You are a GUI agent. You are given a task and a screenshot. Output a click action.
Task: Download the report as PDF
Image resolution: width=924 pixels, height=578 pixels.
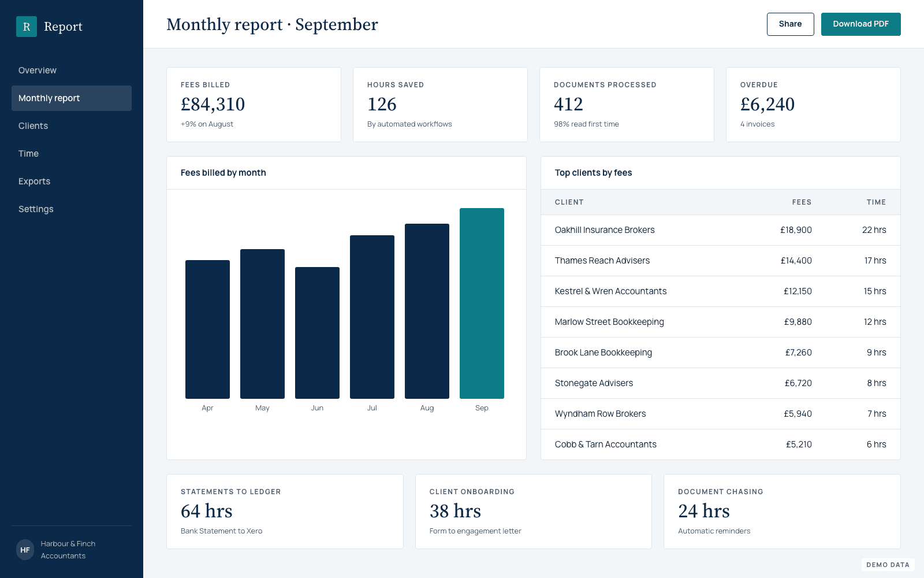(860, 24)
